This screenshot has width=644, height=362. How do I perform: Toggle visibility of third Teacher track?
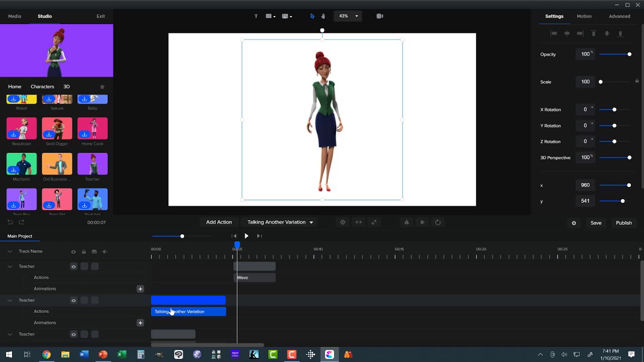73,334
